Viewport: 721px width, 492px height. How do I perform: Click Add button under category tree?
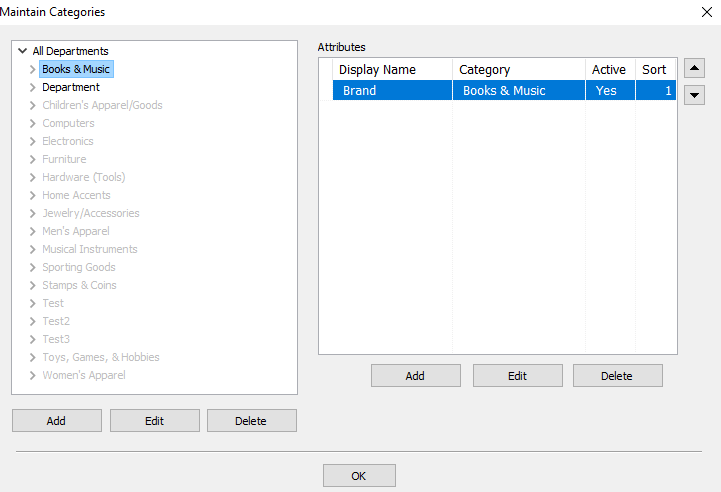tap(57, 421)
